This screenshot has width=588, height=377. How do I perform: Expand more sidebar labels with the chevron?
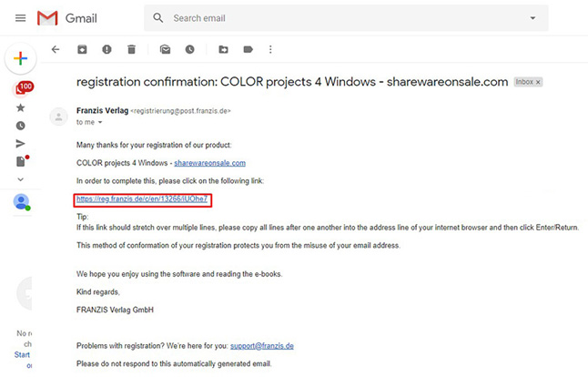[20, 179]
